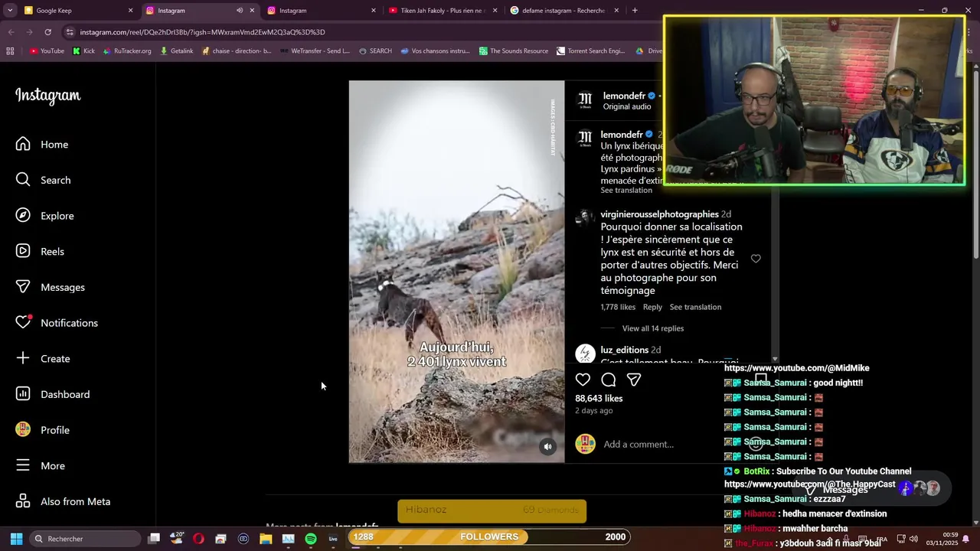Open The Sounds Resource bookmark
Image resolution: width=980 pixels, height=551 pixels.
(513, 51)
